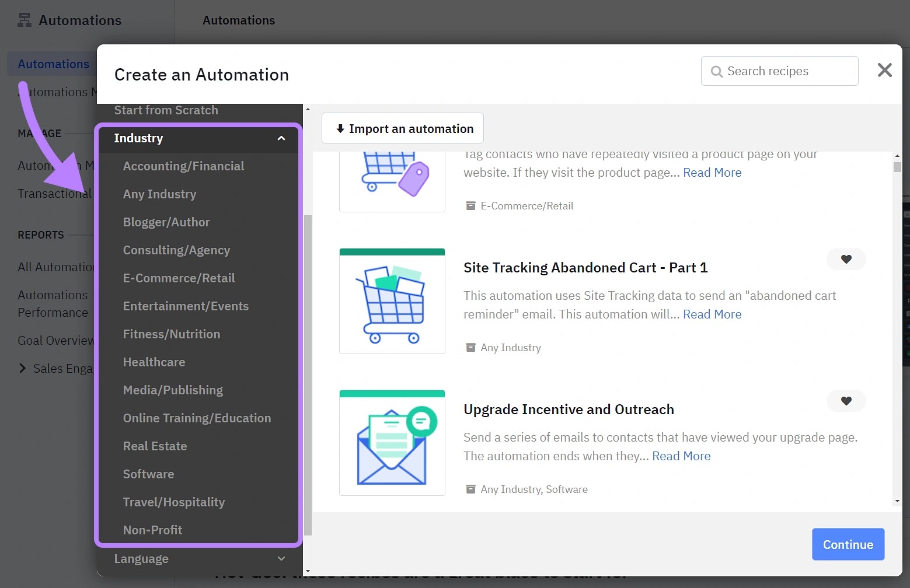Select the Healthcare industry filter
Viewport: 910px width, 588px height.
[154, 362]
